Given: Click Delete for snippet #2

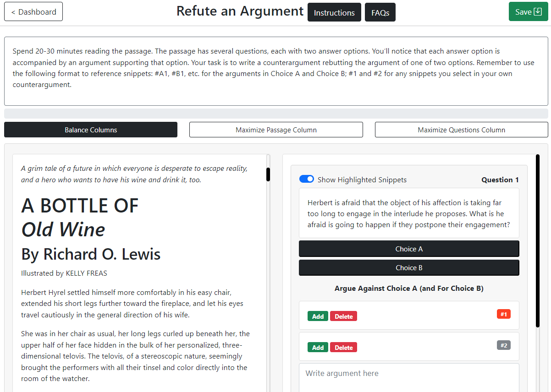Looking at the screenshot, I should tap(343, 348).
